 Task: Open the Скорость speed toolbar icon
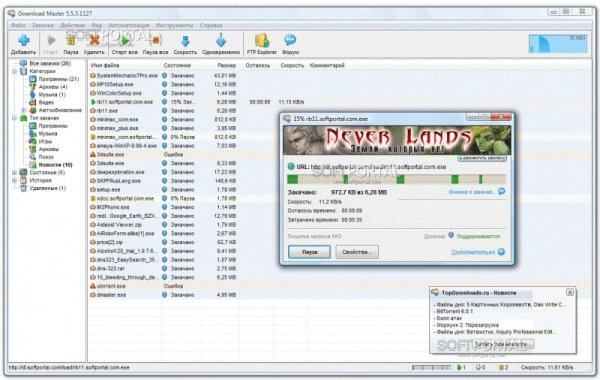pyautogui.click(x=185, y=45)
